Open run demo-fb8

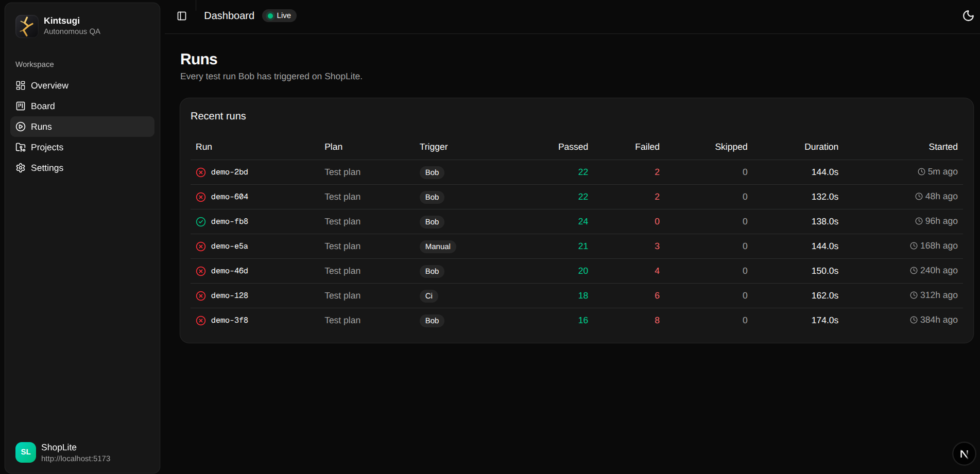click(x=230, y=221)
